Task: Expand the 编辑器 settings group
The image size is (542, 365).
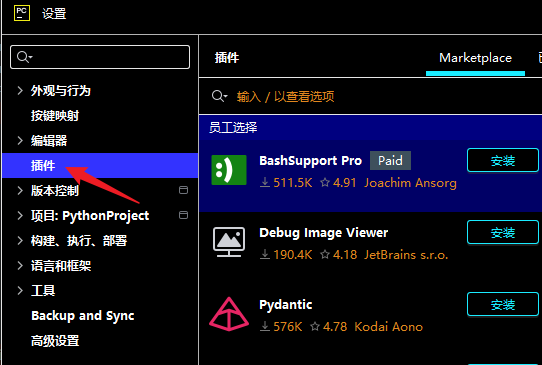Action: coord(20,140)
